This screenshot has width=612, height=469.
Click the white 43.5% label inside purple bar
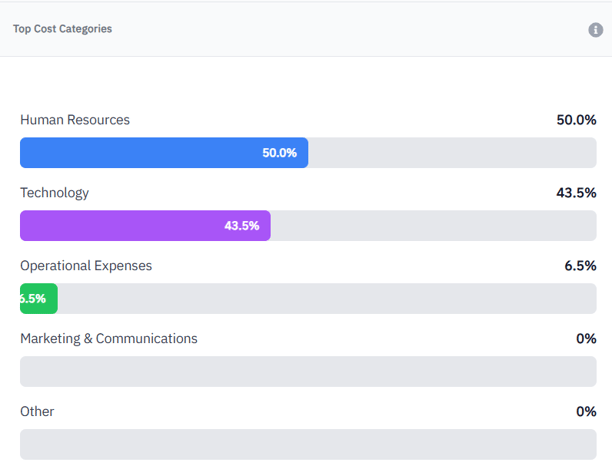click(x=242, y=226)
